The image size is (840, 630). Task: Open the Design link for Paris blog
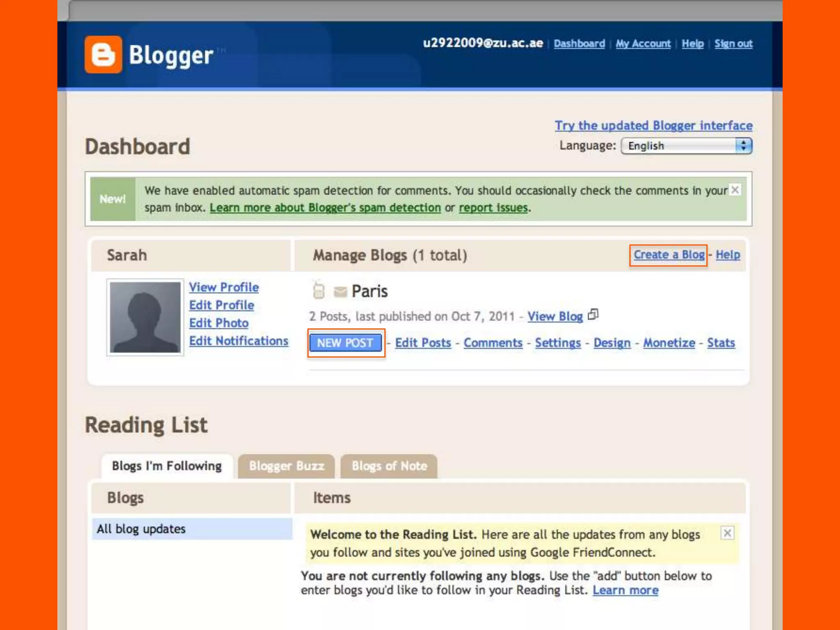pos(612,343)
